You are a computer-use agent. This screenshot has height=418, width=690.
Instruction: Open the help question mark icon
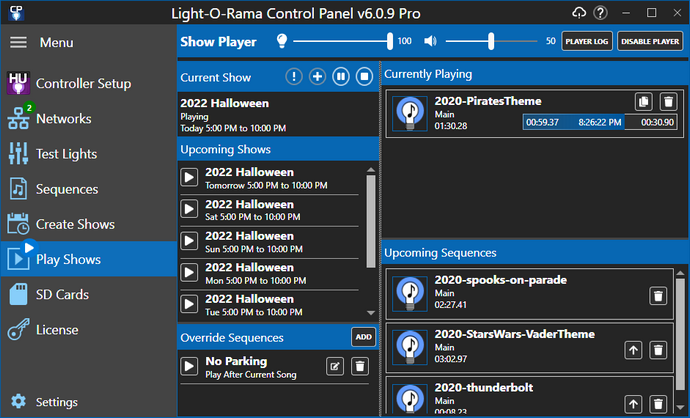600,13
